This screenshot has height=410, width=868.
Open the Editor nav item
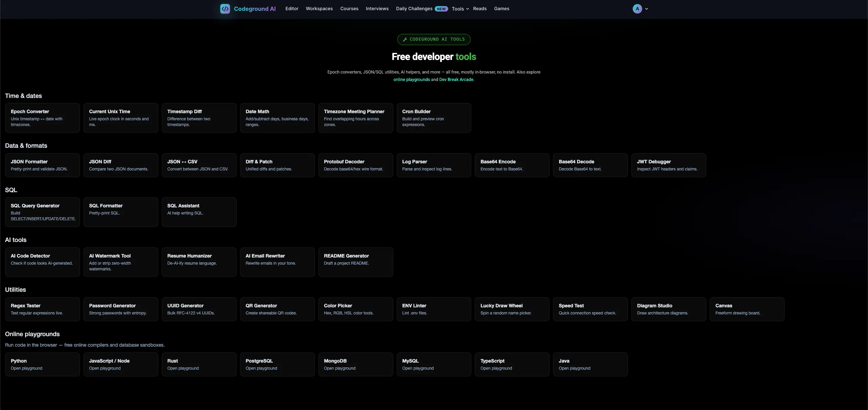coord(292,8)
